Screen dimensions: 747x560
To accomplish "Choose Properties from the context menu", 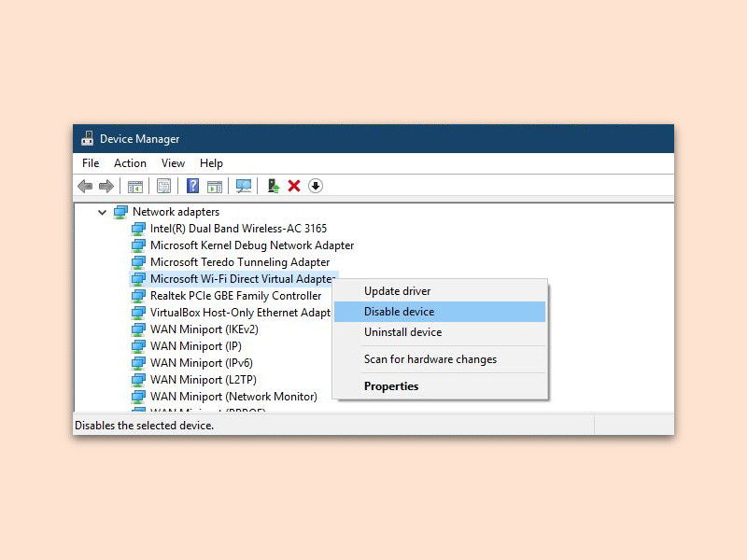I will tap(440, 386).
